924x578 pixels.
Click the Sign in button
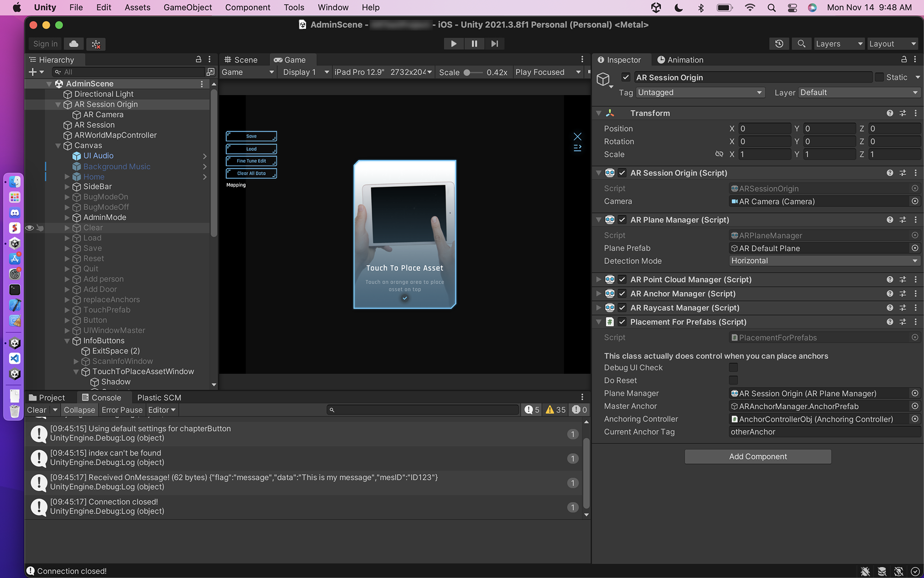(45, 44)
